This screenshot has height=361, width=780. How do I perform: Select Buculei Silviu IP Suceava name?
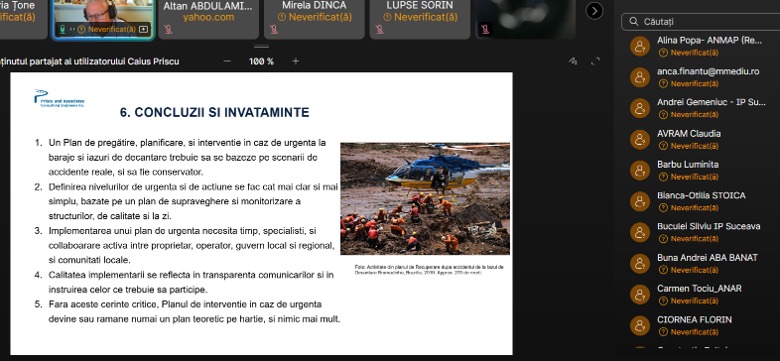(708, 226)
